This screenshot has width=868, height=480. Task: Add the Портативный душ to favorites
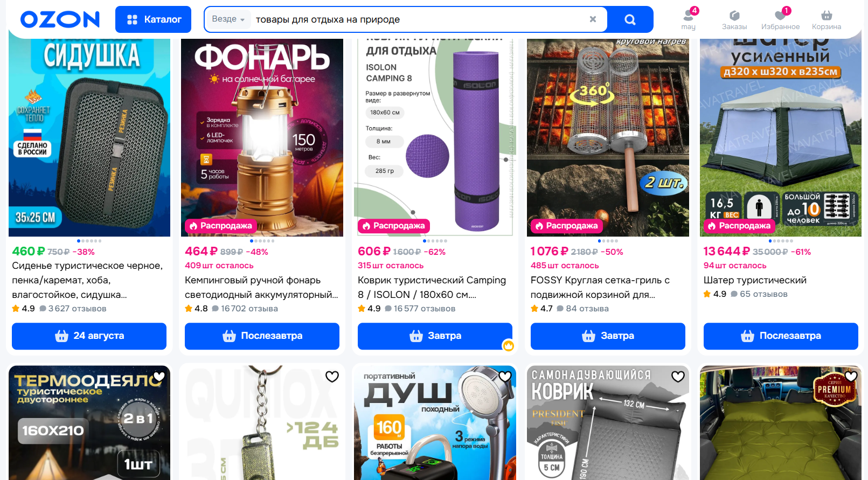click(505, 377)
